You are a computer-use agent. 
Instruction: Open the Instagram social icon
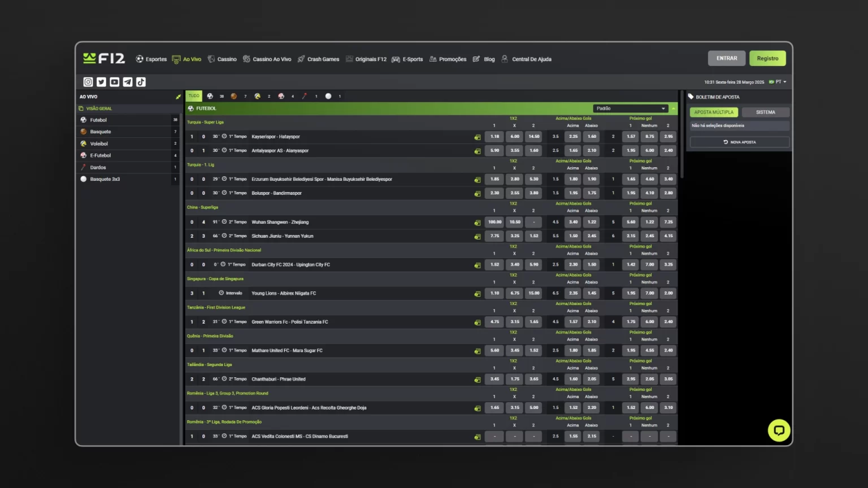(x=88, y=82)
